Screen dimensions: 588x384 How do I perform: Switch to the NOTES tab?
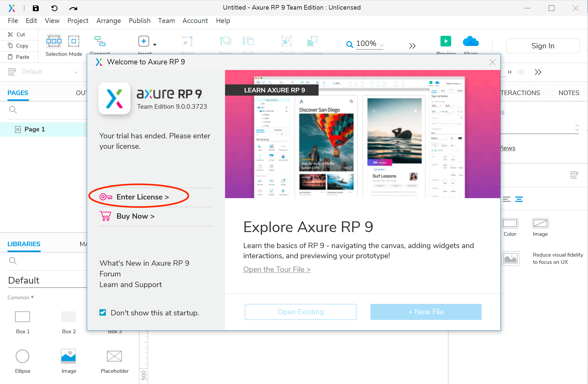[x=568, y=93]
